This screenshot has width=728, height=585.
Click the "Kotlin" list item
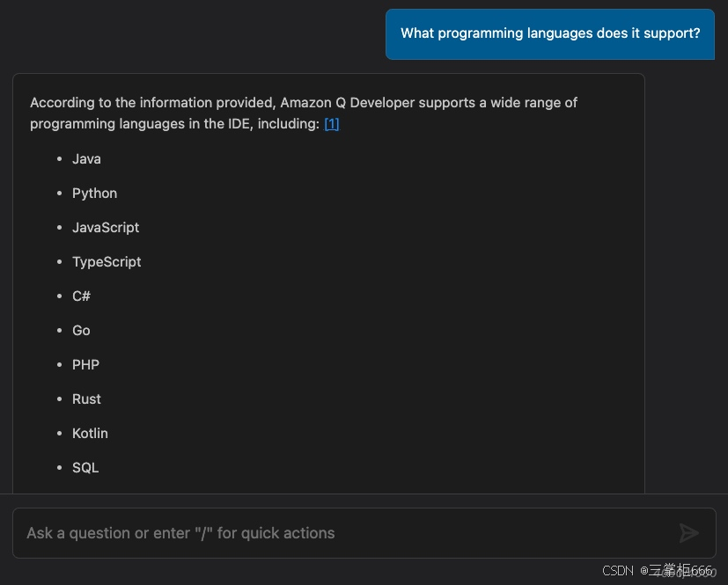tap(90, 434)
